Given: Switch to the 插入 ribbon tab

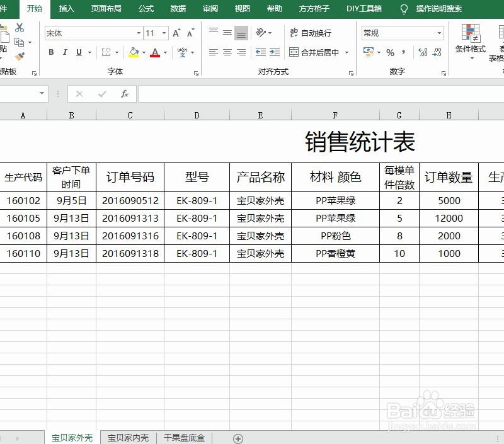Looking at the screenshot, I should [x=66, y=9].
